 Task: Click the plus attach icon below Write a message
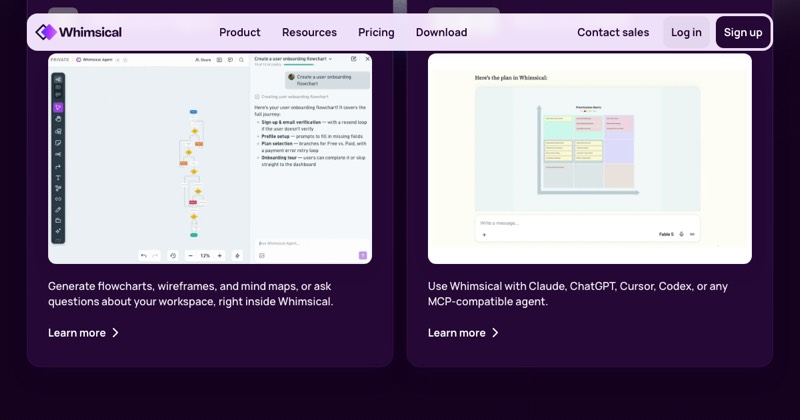pos(484,235)
